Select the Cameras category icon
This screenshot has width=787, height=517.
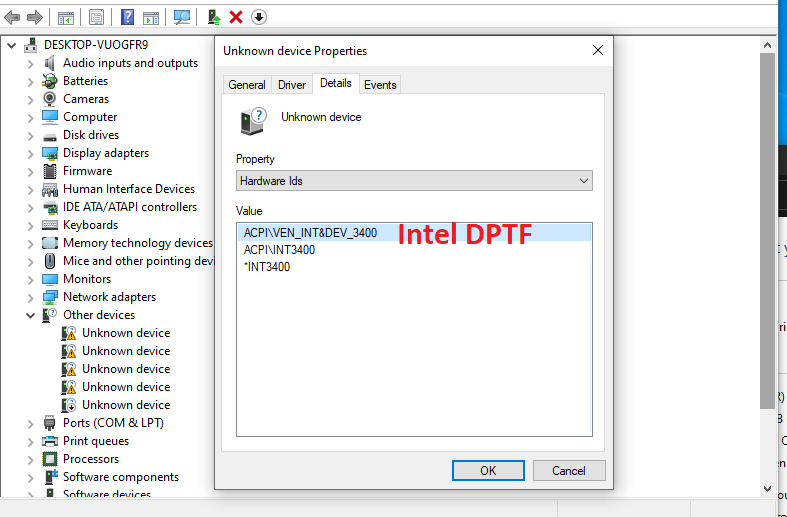[x=50, y=99]
